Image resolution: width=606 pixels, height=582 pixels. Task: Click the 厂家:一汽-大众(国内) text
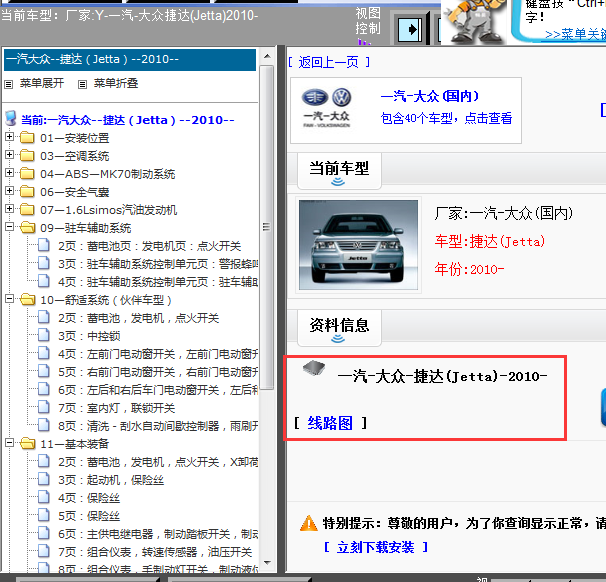pos(504,213)
